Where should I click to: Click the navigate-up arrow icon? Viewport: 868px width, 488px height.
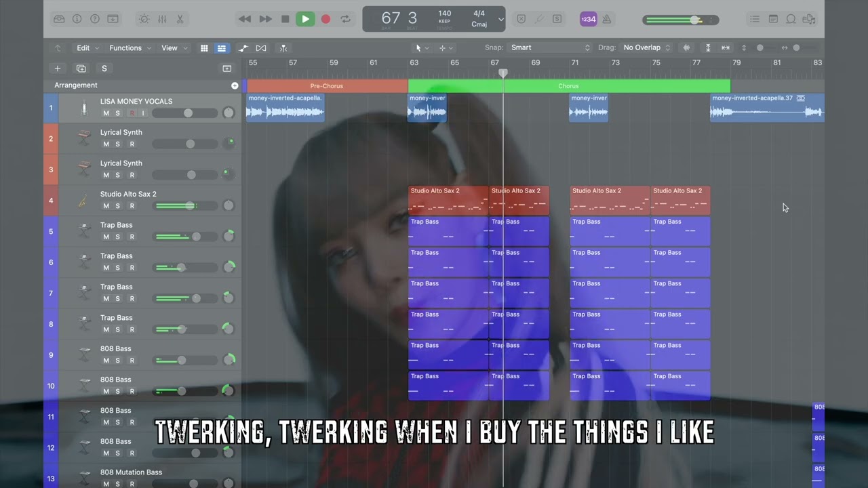[58, 48]
